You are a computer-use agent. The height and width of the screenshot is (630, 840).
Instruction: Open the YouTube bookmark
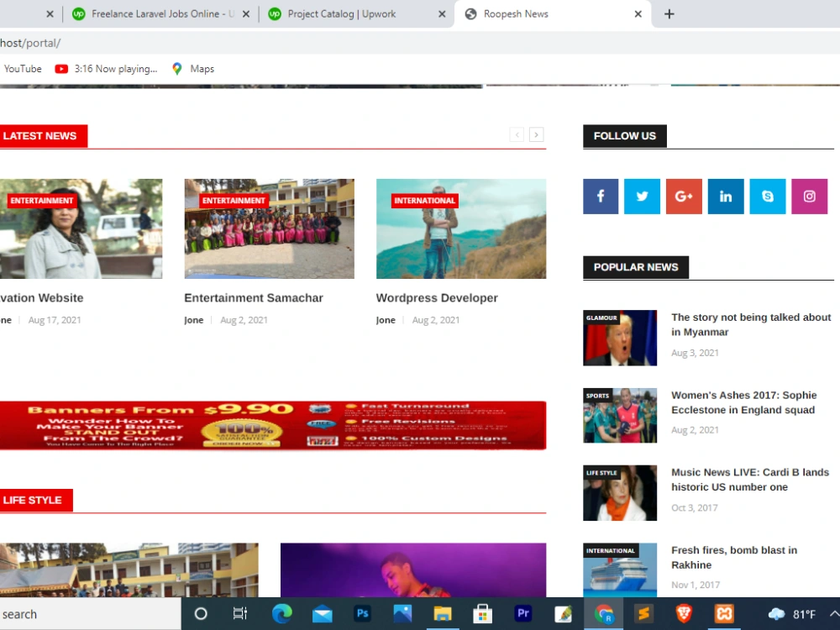point(23,69)
